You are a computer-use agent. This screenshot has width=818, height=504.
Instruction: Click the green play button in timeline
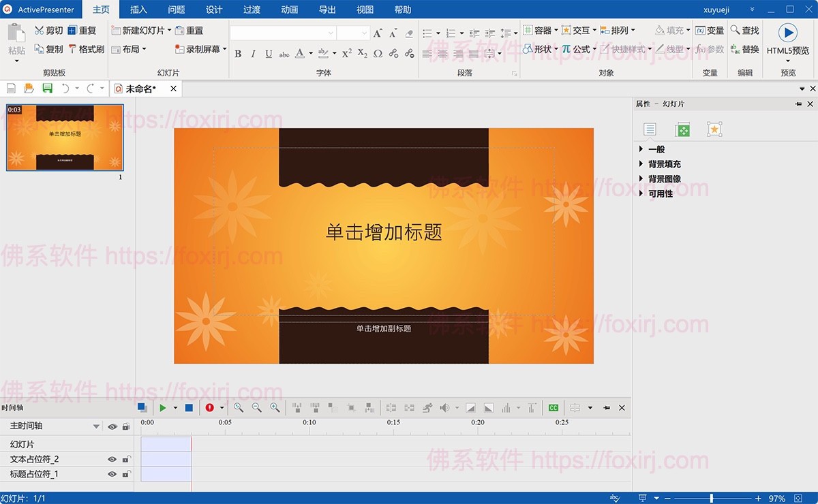pos(163,407)
